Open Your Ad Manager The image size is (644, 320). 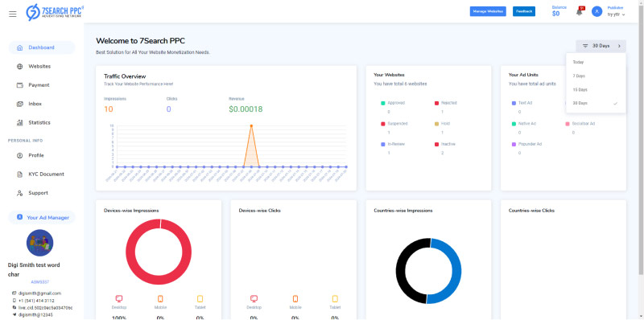click(42, 217)
